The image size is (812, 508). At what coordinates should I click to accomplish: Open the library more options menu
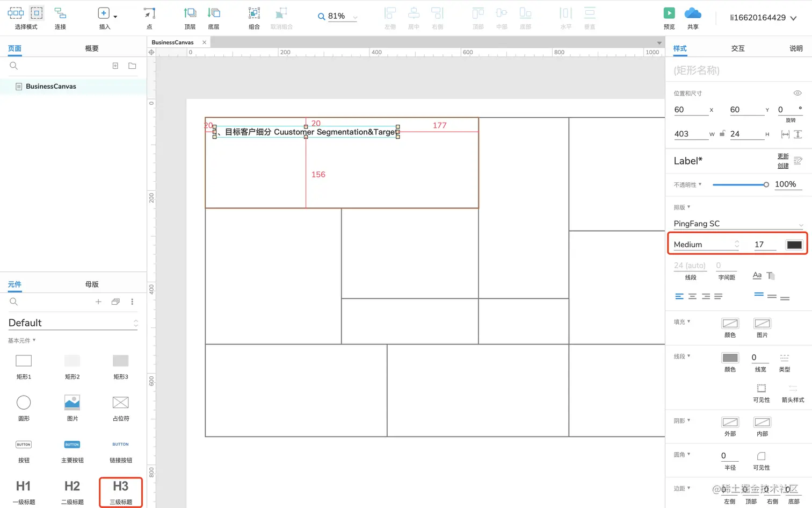point(132,302)
